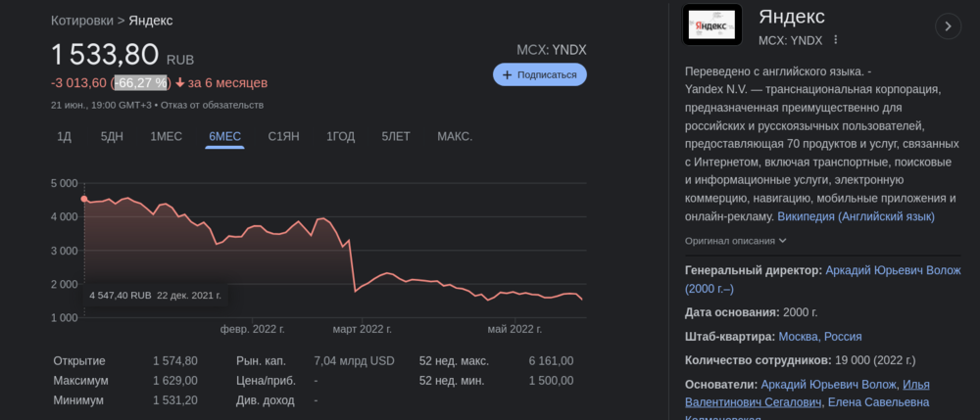Open the three-dot menu beside MCX: YNDX
This screenshot has width=980, height=420.
(x=836, y=40)
